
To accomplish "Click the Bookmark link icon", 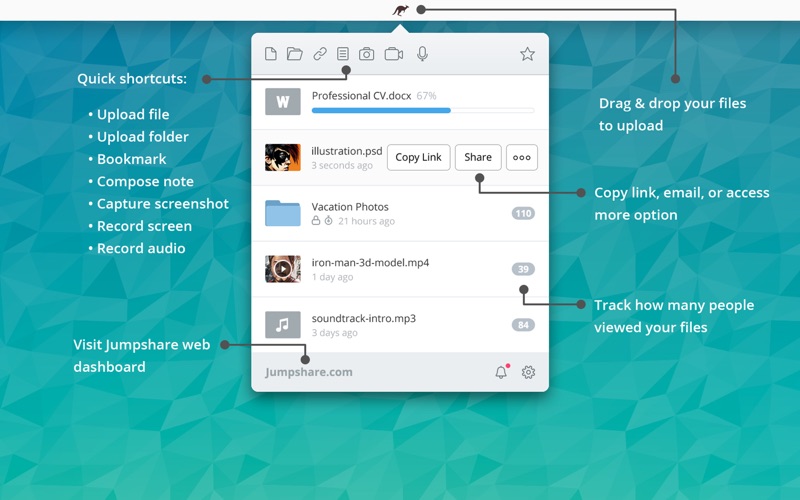I will point(319,54).
